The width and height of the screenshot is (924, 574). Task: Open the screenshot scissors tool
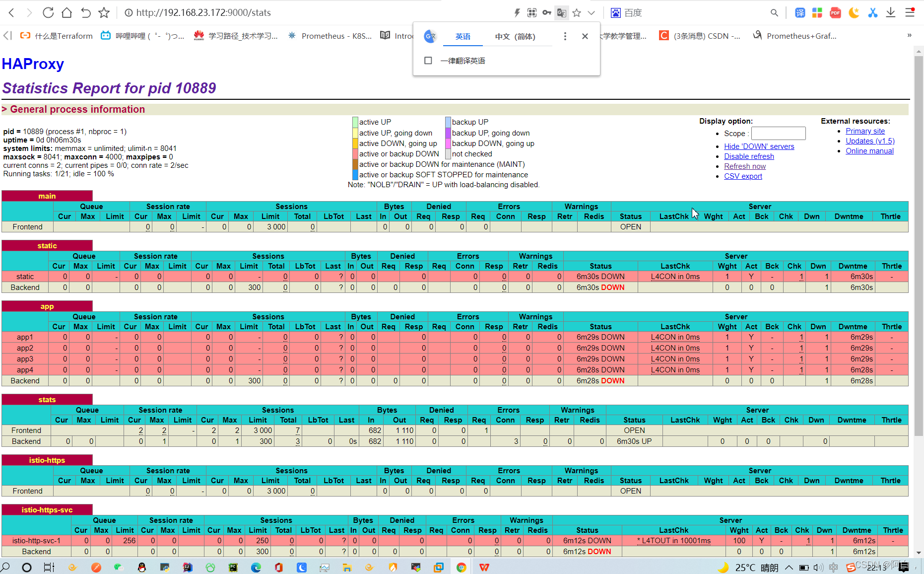click(x=872, y=13)
